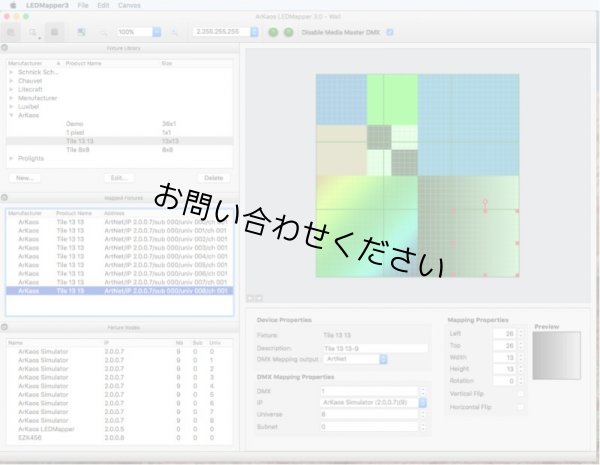Click the first green round toolbar button
The height and width of the screenshot is (465, 600).
click(x=273, y=32)
